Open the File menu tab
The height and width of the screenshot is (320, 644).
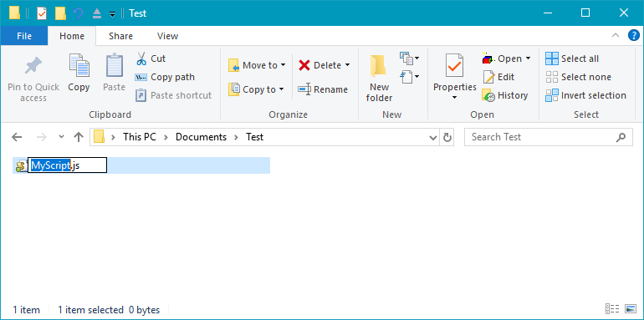(24, 36)
